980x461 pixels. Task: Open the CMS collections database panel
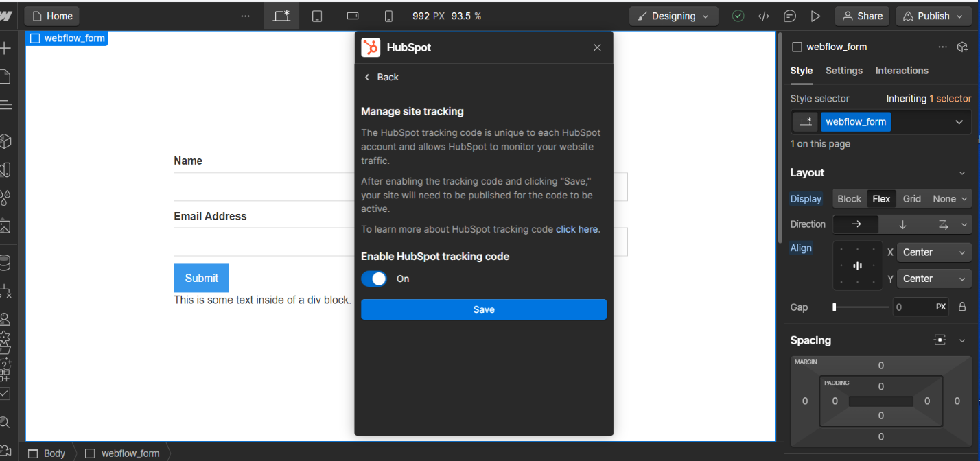point(5,263)
